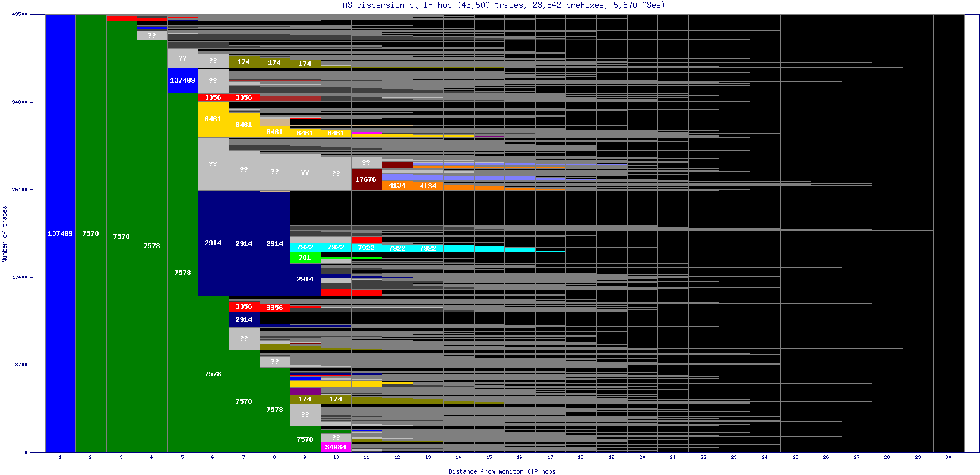Image resolution: width=980 pixels, height=475 pixels.
Task: Click the 8700 y-axis tick label
Action: (x=21, y=365)
